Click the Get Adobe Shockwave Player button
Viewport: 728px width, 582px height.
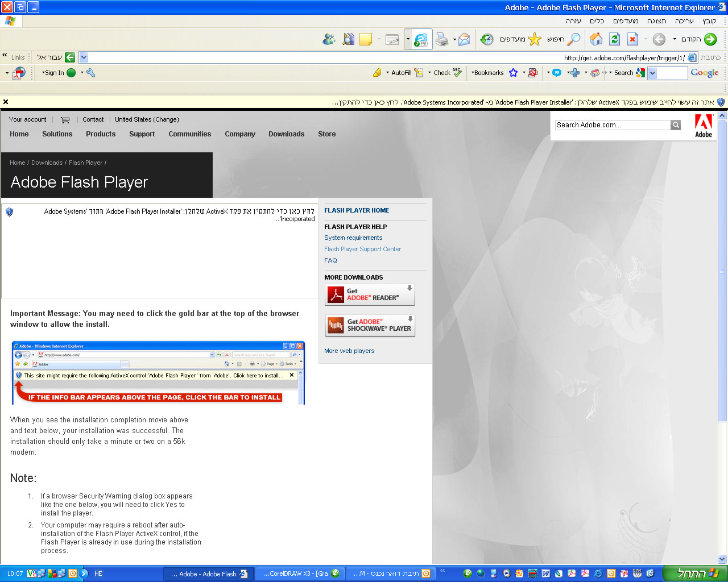coord(370,325)
